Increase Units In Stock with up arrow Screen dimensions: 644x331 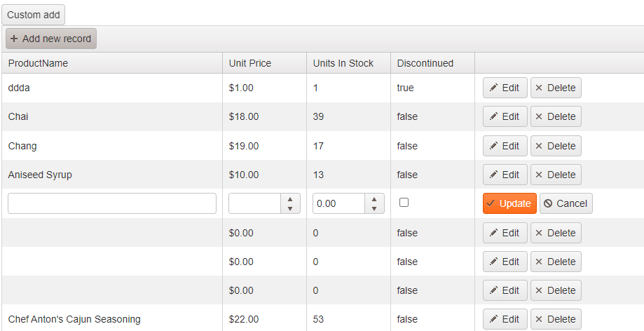tap(374, 198)
